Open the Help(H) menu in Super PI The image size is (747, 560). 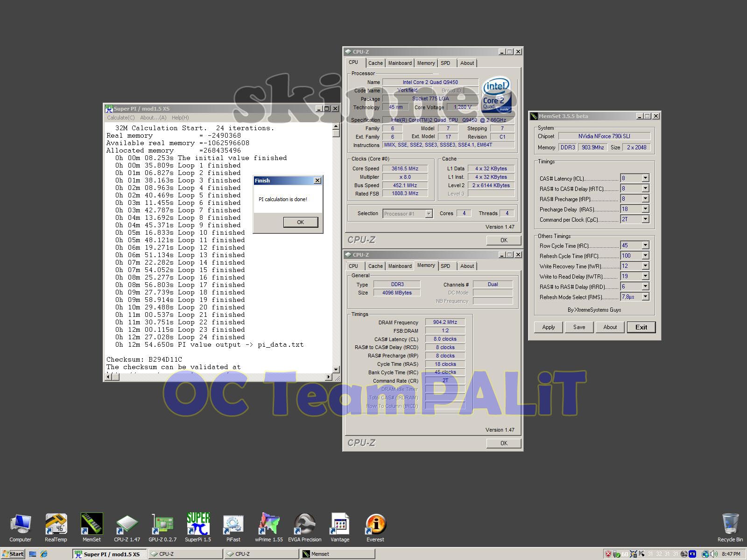(x=180, y=118)
